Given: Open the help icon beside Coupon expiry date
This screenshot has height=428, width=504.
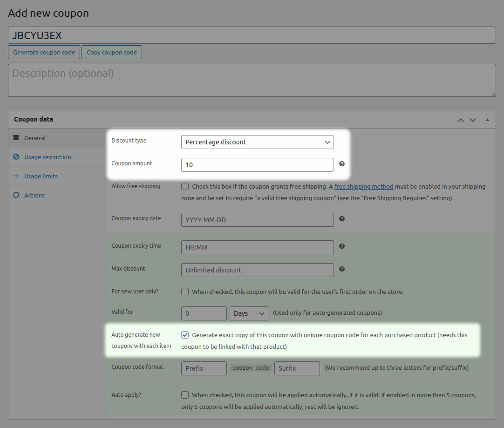Looking at the screenshot, I should [x=342, y=219].
